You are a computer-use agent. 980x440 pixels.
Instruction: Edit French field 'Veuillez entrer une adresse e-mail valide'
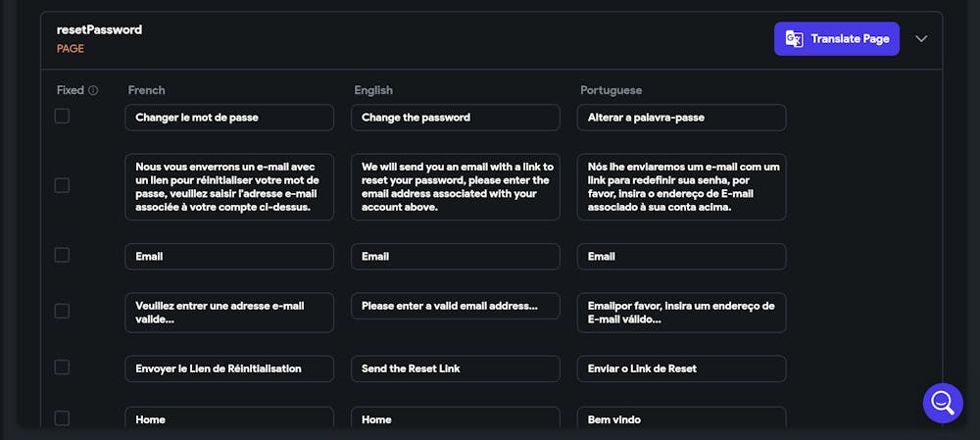coord(229,313)
